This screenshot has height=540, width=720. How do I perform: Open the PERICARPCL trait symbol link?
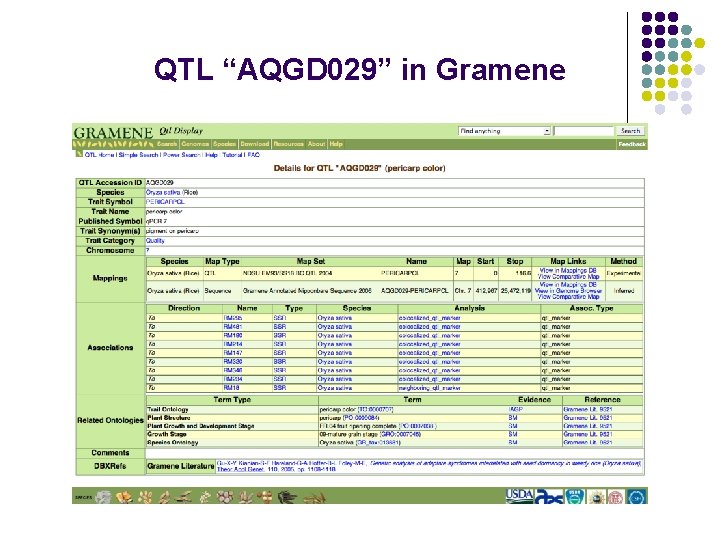click(x=165, y=202)
